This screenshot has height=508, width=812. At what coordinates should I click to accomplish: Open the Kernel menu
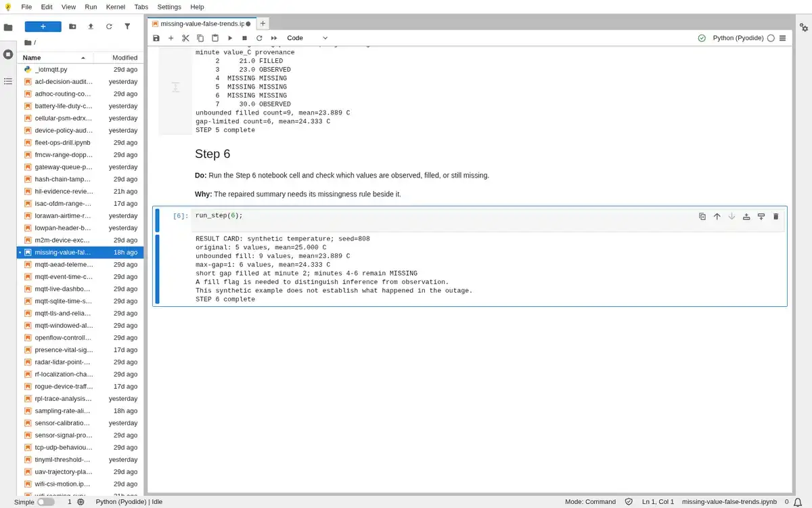[115, 7]
